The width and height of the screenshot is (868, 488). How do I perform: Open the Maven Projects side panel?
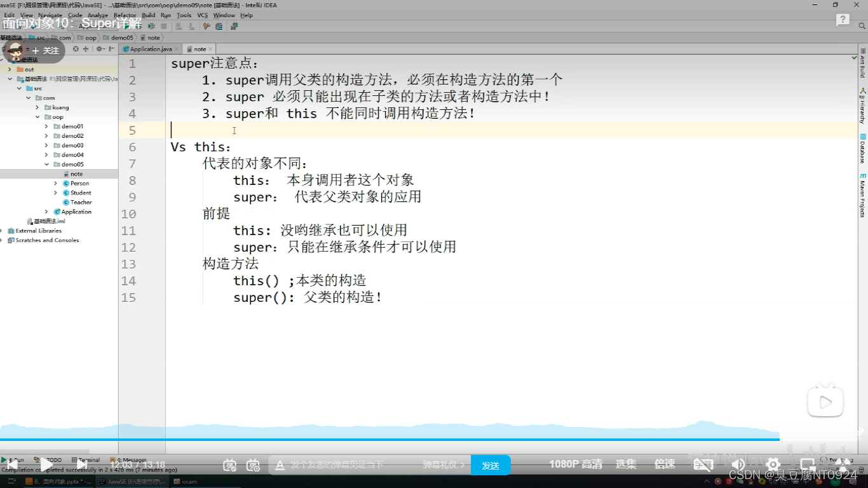click(863, 195)
